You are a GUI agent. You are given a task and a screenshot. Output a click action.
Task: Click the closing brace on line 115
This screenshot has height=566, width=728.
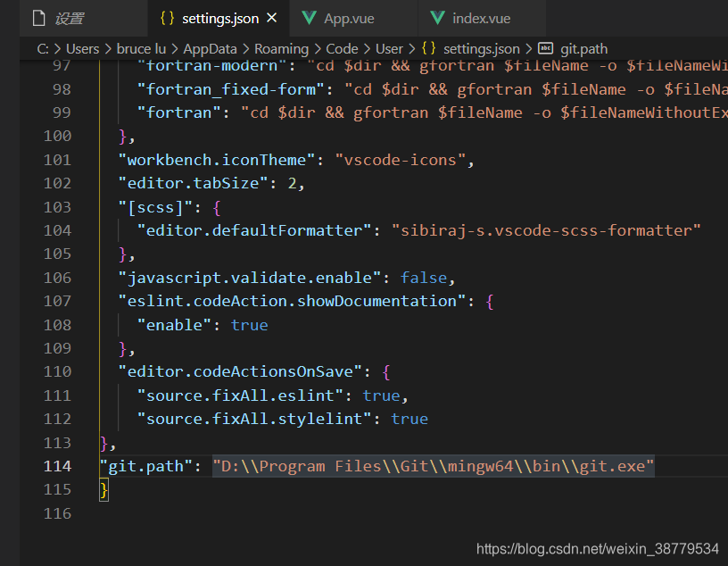tap(104, 490)
